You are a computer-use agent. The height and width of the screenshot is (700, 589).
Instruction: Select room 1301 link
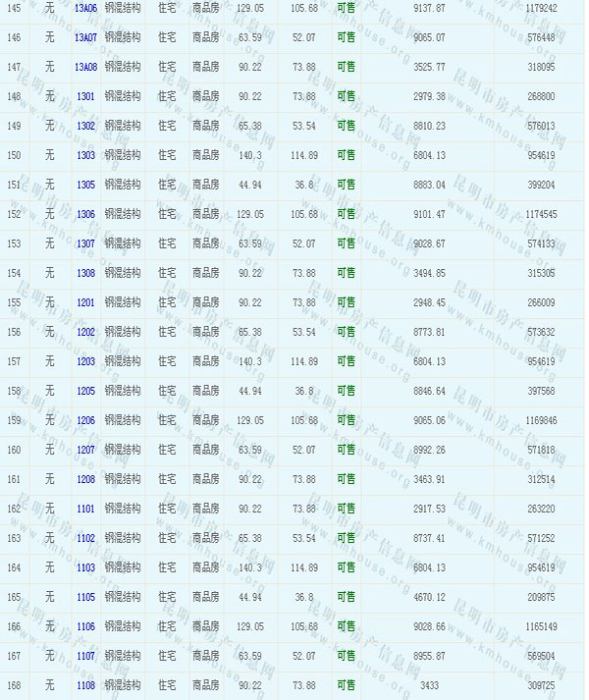85,96
